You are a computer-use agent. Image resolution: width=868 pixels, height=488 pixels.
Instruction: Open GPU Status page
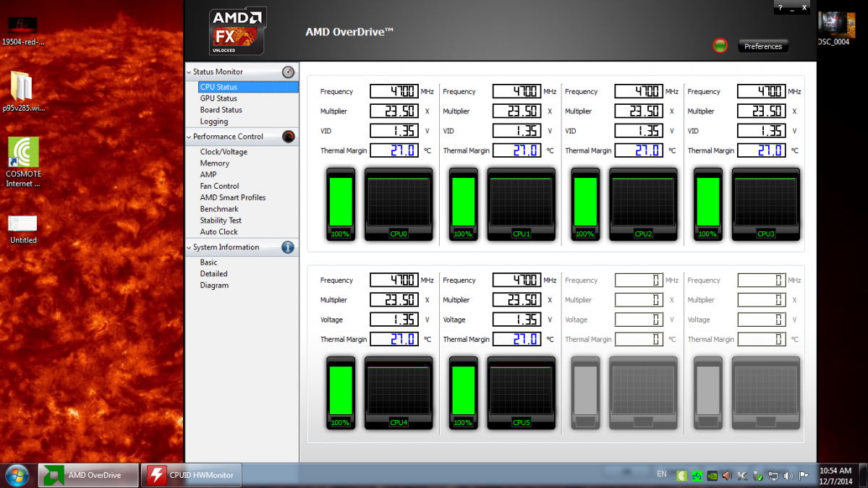(x=218, y=98)
